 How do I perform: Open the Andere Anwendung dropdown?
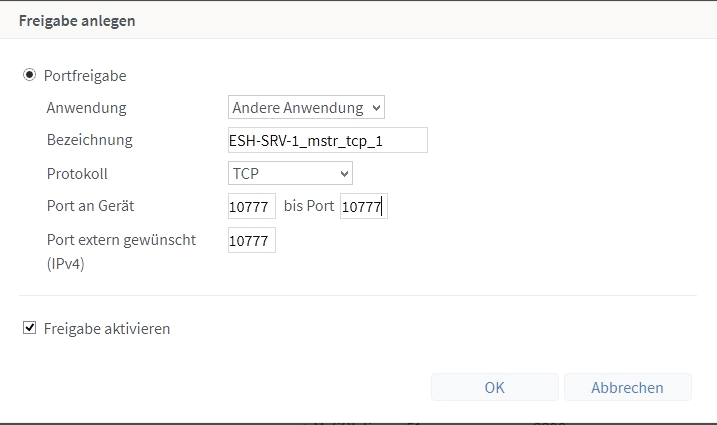click(306, 108)
